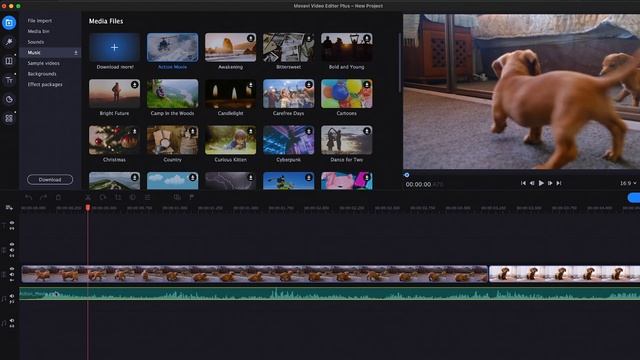Toggle link lock on the titles track

pos(12,229)
